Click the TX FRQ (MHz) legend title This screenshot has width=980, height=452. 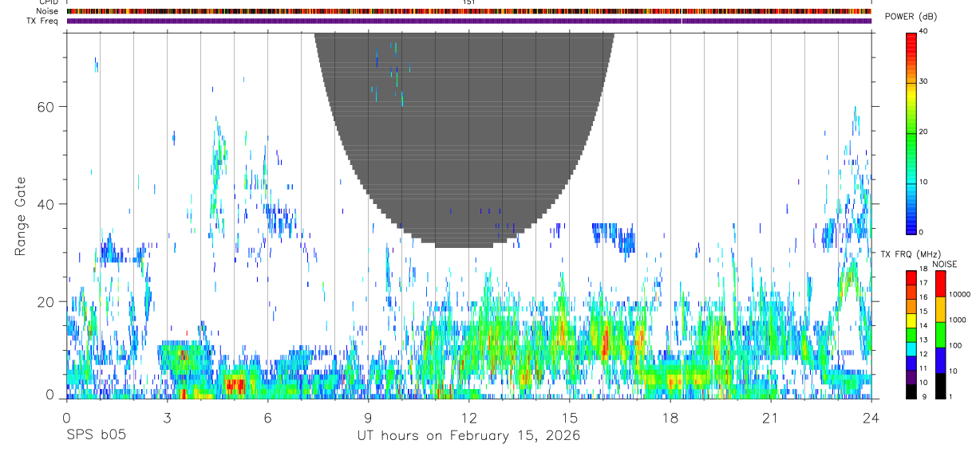(909, 254)
